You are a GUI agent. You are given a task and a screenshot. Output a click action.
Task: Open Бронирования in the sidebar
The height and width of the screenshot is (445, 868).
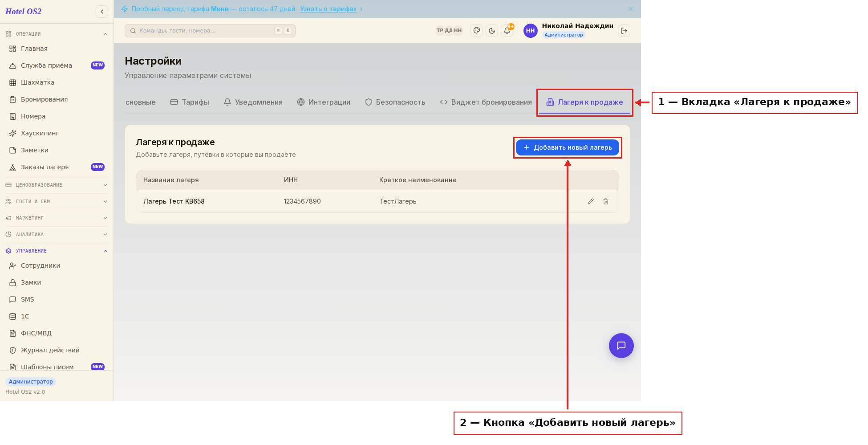tap(57, 99)
